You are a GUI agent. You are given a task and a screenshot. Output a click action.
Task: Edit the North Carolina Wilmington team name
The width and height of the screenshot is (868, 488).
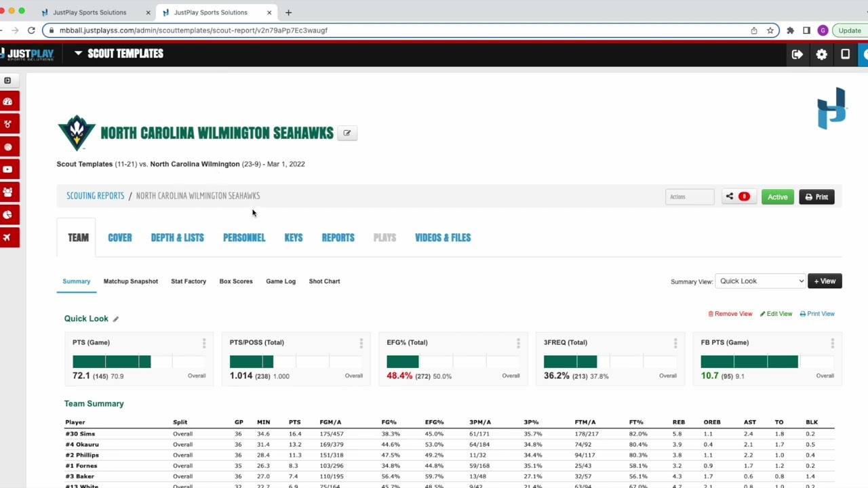[347, 133]
